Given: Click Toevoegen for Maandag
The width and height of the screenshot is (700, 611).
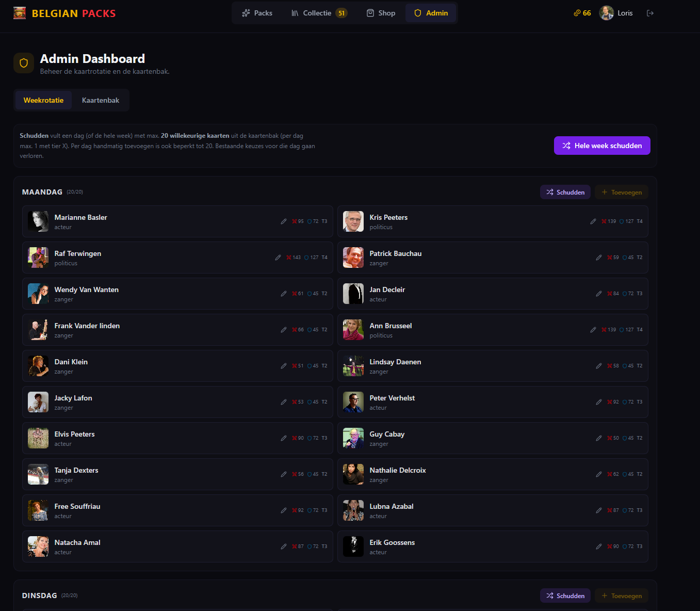Looking at the screenshot, I should point(622,191).
